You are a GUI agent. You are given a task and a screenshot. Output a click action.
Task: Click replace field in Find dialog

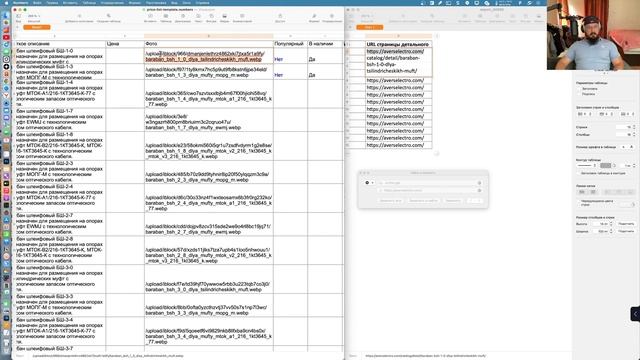tap(429, 190)
